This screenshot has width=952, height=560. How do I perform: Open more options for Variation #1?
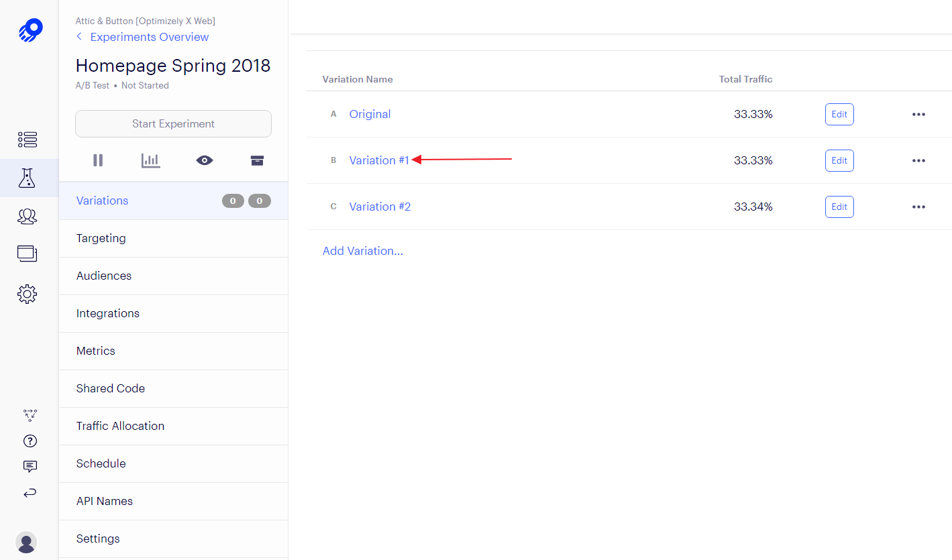(918, 161)
